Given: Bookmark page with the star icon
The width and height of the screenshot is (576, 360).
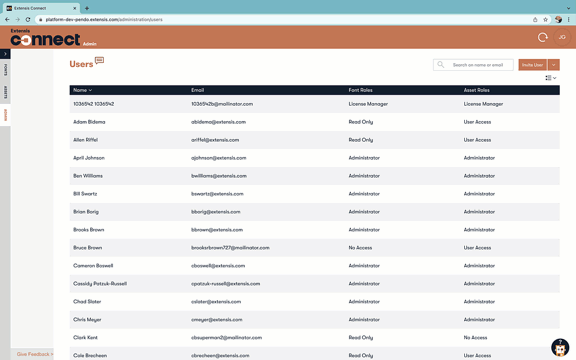Looking at the screenshot, I should click(x=546, y=19).
